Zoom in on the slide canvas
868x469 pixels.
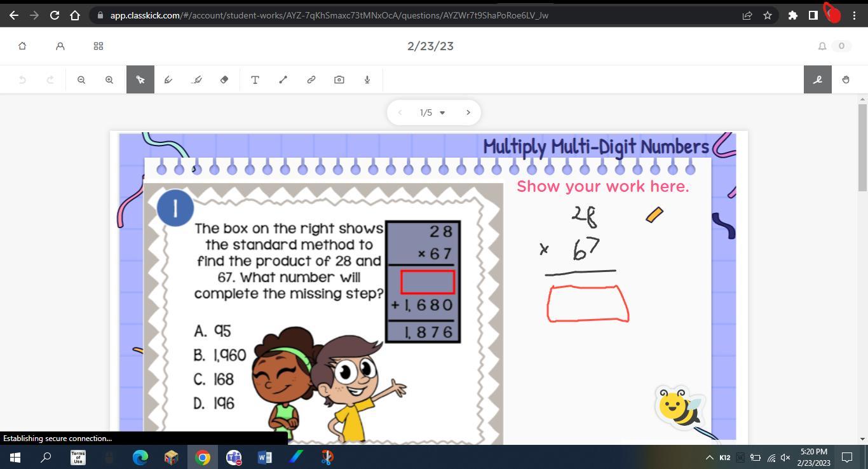[109, 79]
